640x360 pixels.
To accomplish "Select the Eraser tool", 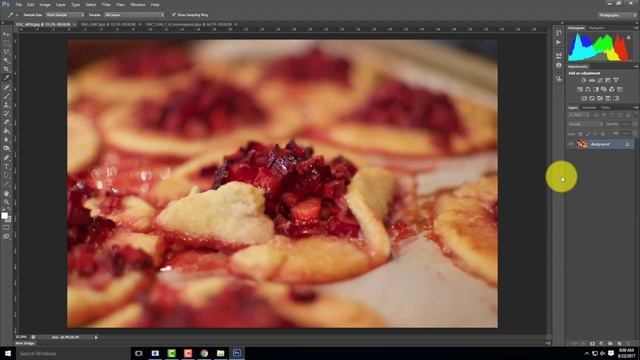I will point(6,122).
